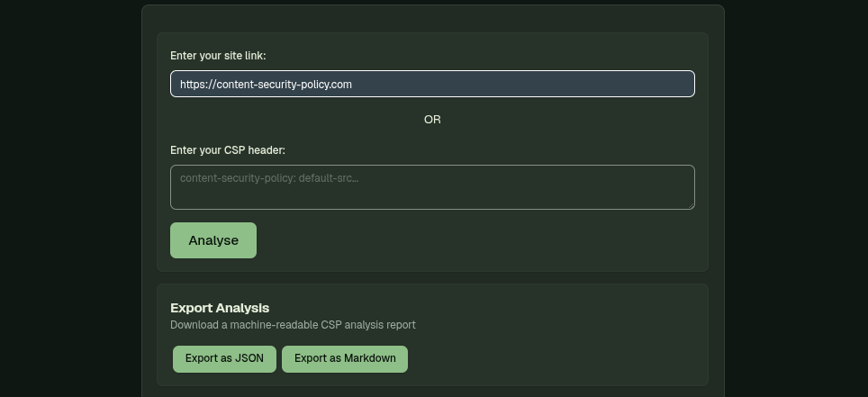Screen dimensions: 868x397
Task: Click the 'OR' divider text
Action: pos(432,120)
